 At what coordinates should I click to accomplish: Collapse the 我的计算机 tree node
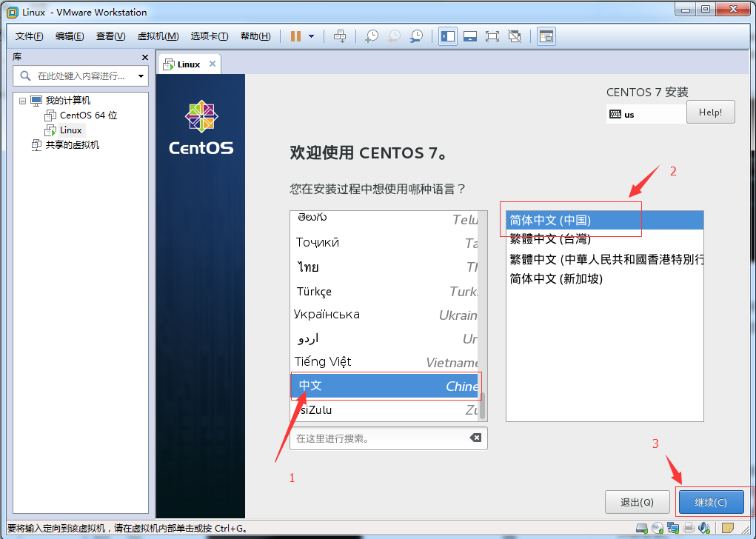click(22, 101)
